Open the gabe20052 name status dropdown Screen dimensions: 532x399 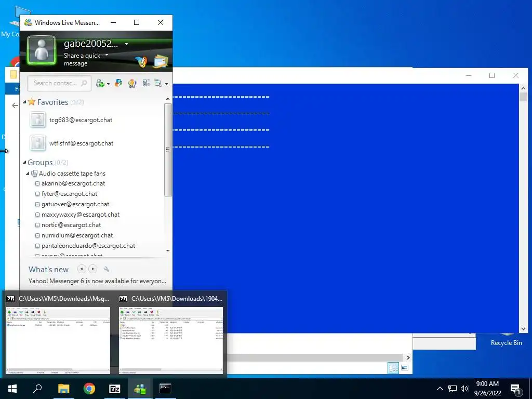click(127, 44)
